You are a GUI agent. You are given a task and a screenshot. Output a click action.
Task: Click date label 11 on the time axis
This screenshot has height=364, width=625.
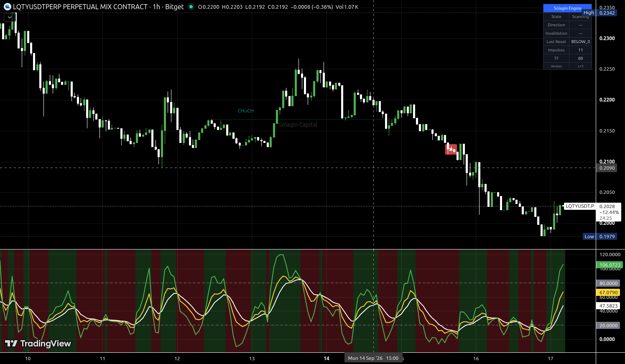click(x=102, y=359)
